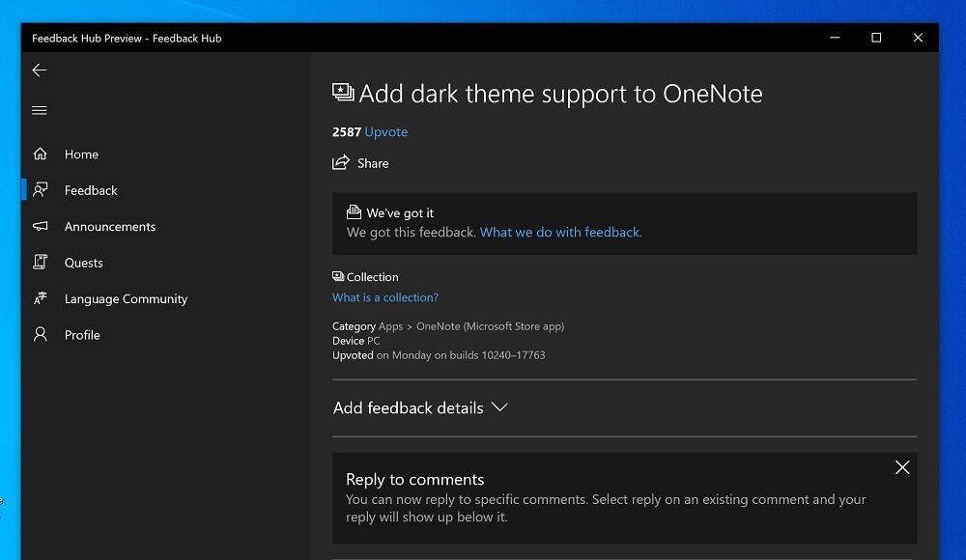Select the Home icon in the sidebar
The height and width of the screenshot is (560, 966).
pyautogui.click(x=40, y=154)
